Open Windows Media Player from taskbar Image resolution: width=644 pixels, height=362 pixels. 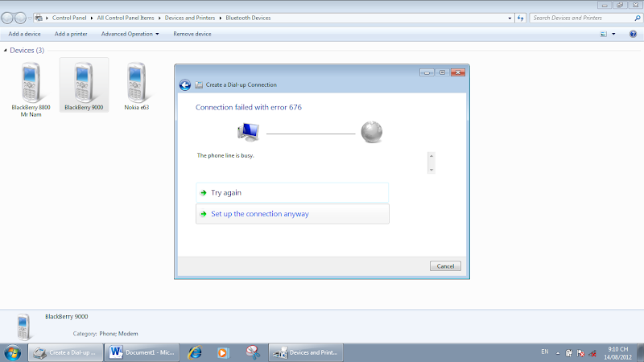[x=223, y=352]
